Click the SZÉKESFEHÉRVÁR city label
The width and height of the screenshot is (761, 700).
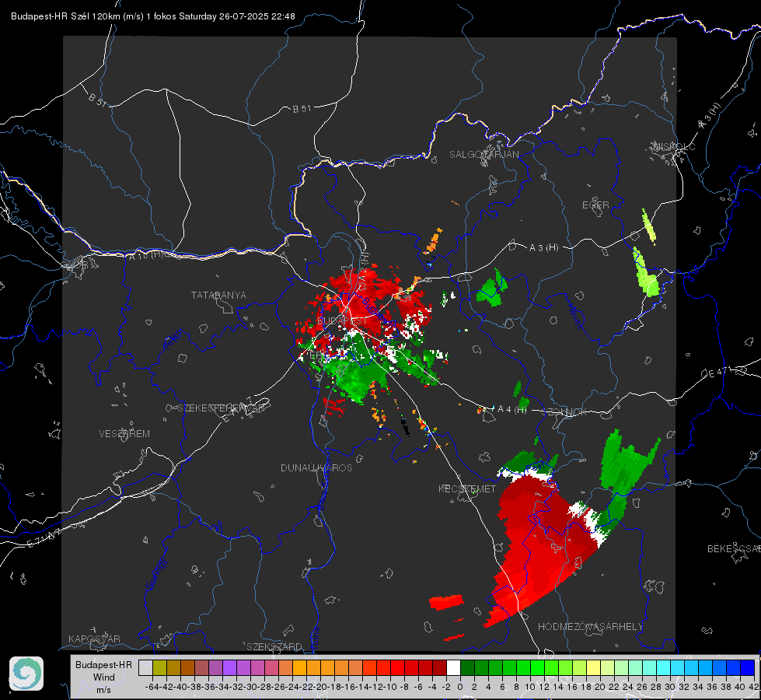pyautogui.click(x=222, y=408)
